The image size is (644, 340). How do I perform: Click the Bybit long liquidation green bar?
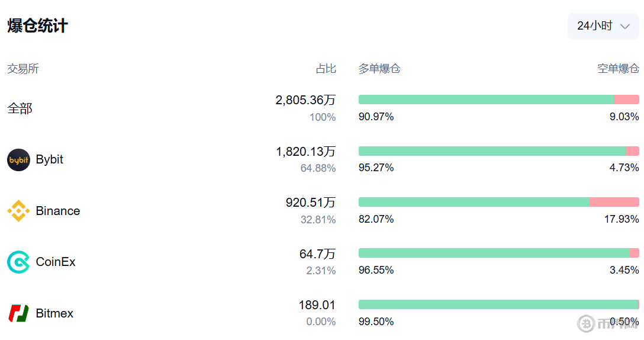[x=491, y=151]
